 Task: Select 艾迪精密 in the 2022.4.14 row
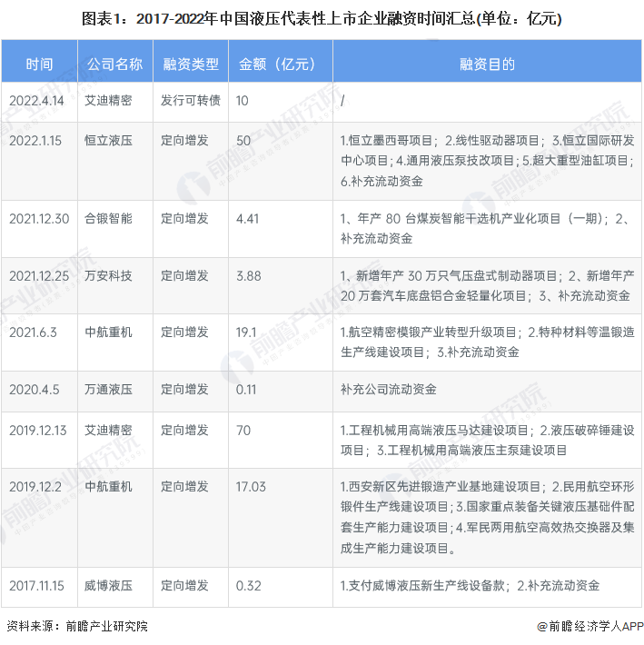pyautogui.click(x=109, y=100)
